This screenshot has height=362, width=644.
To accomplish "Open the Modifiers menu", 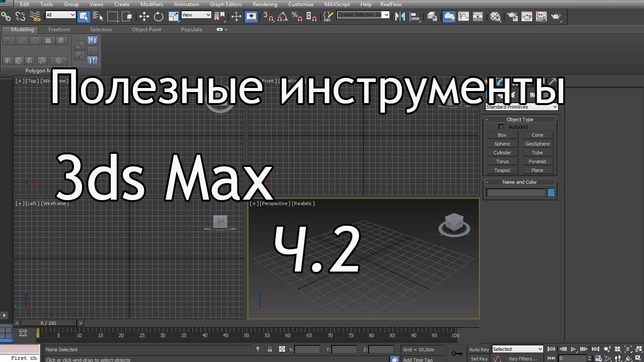I will click(151, 4).
